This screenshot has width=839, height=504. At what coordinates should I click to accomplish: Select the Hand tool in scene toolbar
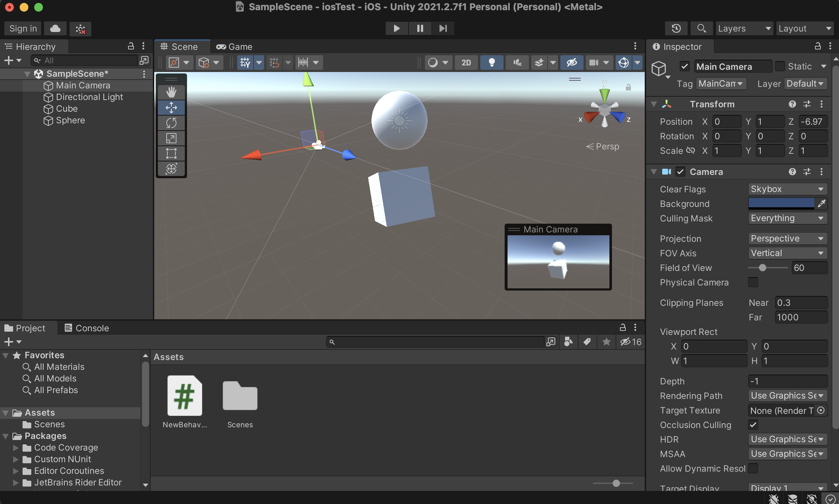click(171, 92)
